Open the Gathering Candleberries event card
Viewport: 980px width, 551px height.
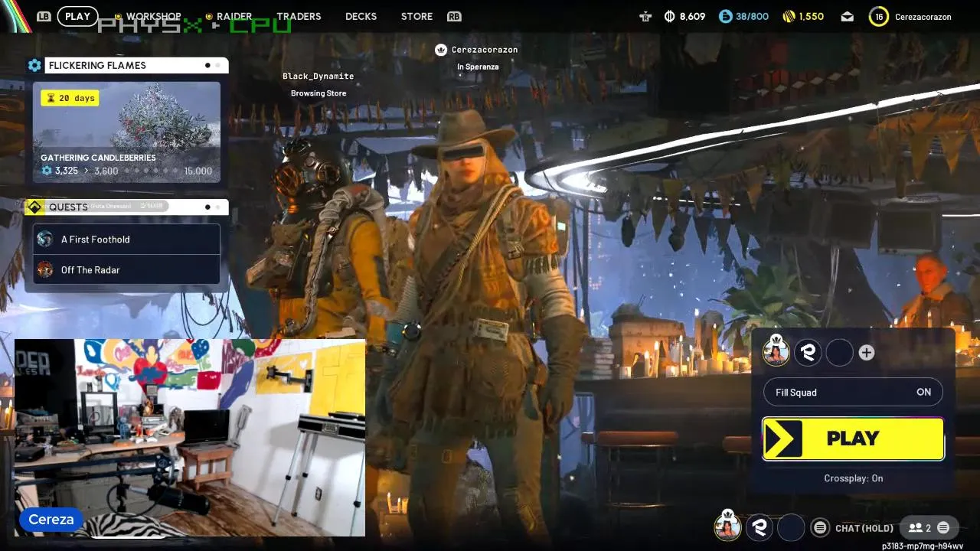click(126, 132)
